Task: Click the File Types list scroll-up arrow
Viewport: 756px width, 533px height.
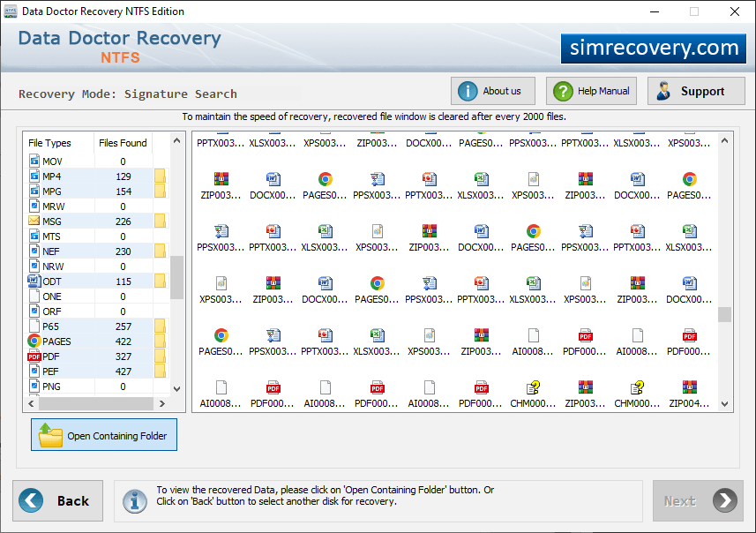Action: pyautogui.click(x=176, y=141)
